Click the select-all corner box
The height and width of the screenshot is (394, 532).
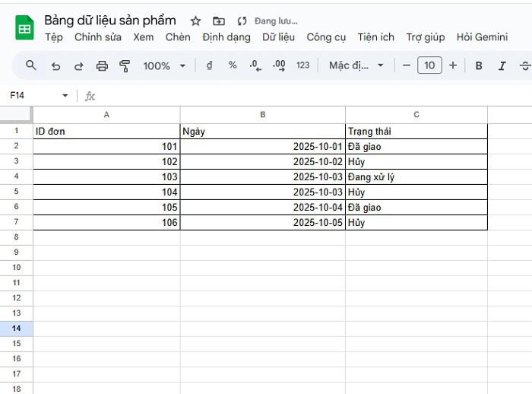point(16,114)
